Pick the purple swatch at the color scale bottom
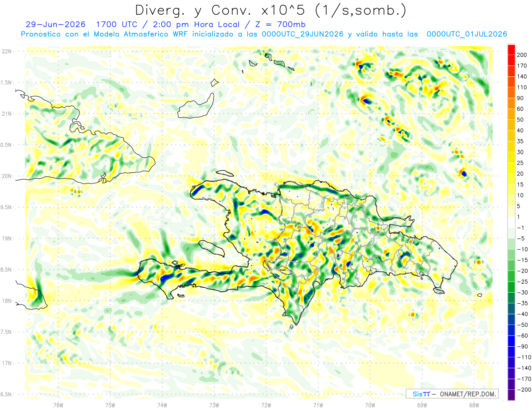The width and height of the screenshot is (532, 411). click(511, 395)
